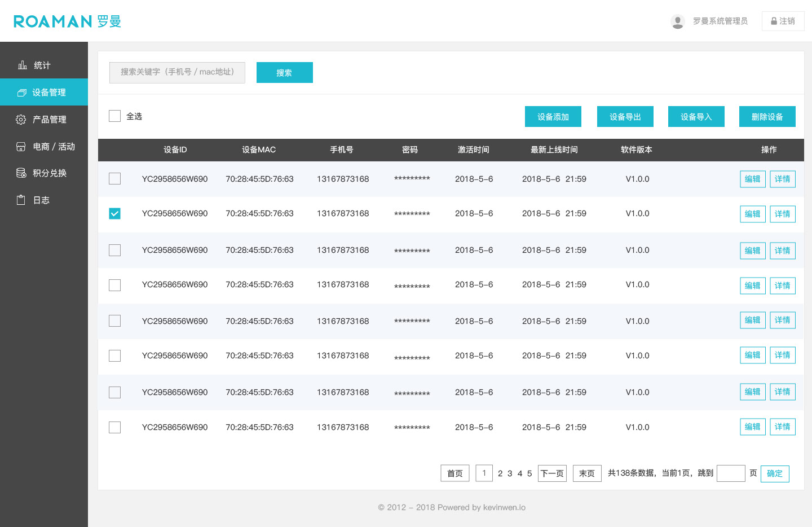Viewport: 812px width, 527px height.
Task: Click the device management icon in sidebar
Action: pos(22,93)
